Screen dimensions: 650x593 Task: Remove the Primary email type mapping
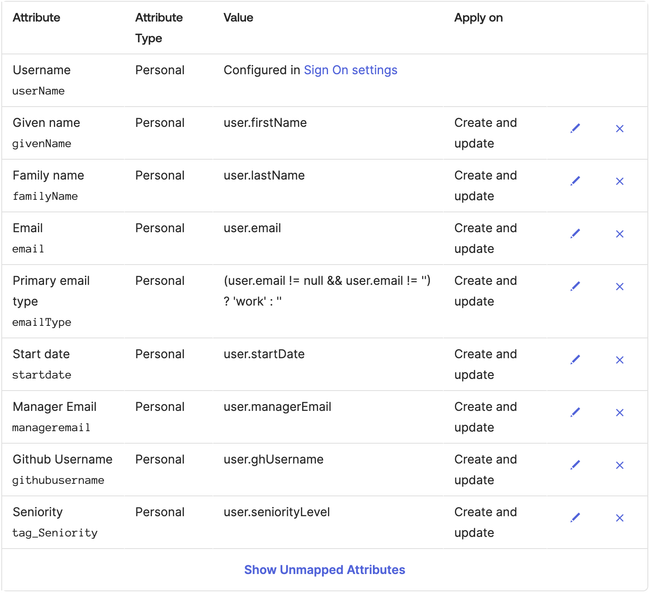coord(620,287)
